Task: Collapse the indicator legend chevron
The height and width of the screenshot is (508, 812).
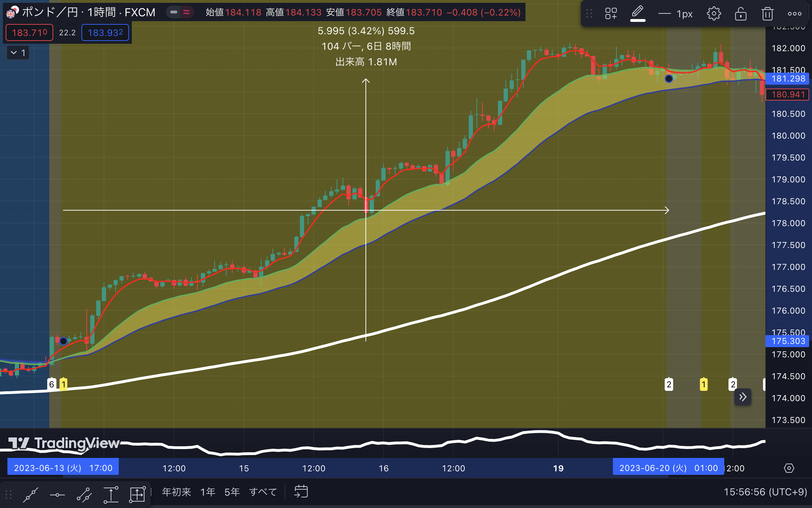Action: coord(14,53)
